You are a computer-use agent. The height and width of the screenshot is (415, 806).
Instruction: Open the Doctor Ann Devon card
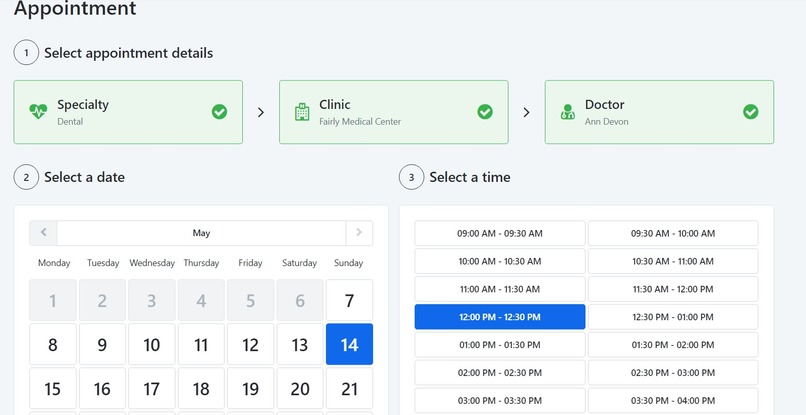[x=660, y=112]
